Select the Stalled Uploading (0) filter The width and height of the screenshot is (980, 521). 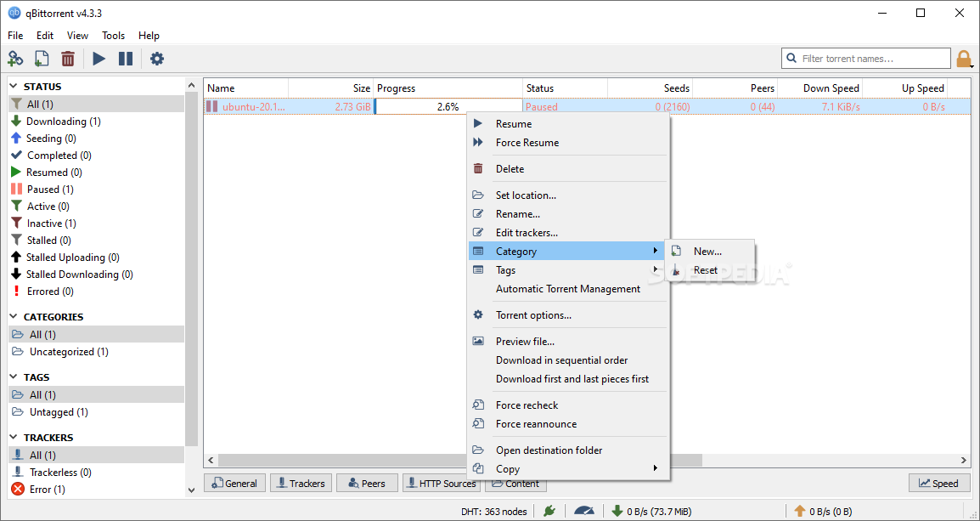(97, 257)
